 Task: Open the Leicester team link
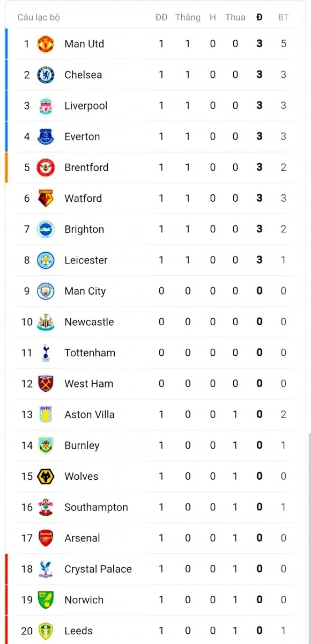tap(86, 260)
